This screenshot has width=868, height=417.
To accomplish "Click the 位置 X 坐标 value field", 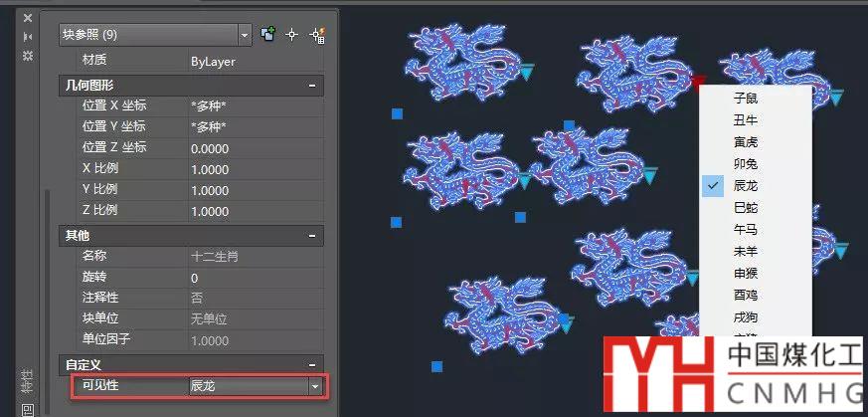I will 256,105.
